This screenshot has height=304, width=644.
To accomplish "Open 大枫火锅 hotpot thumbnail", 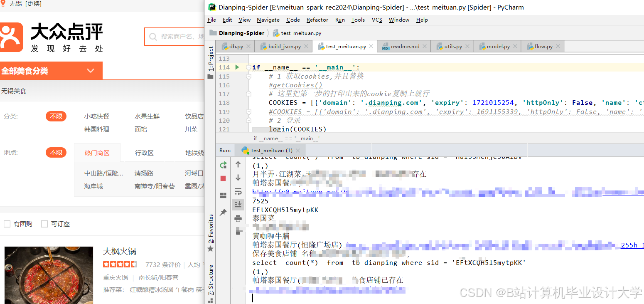I will click(49, 275).
